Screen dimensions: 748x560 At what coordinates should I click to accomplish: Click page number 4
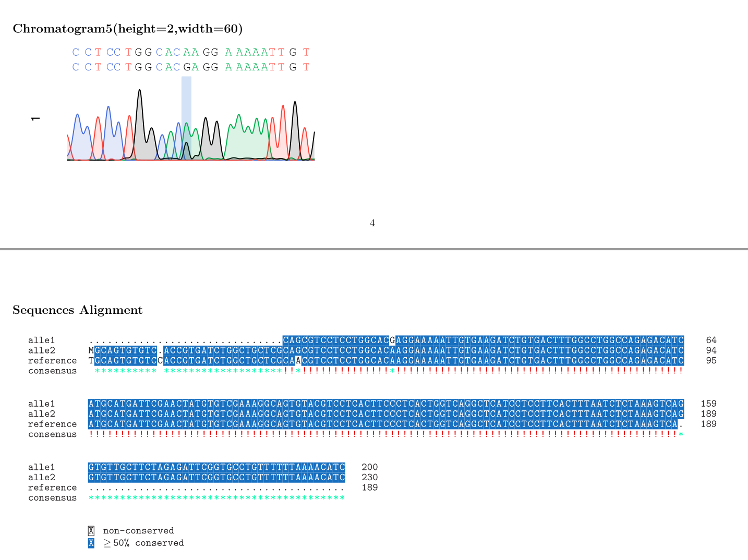[372, 223]
